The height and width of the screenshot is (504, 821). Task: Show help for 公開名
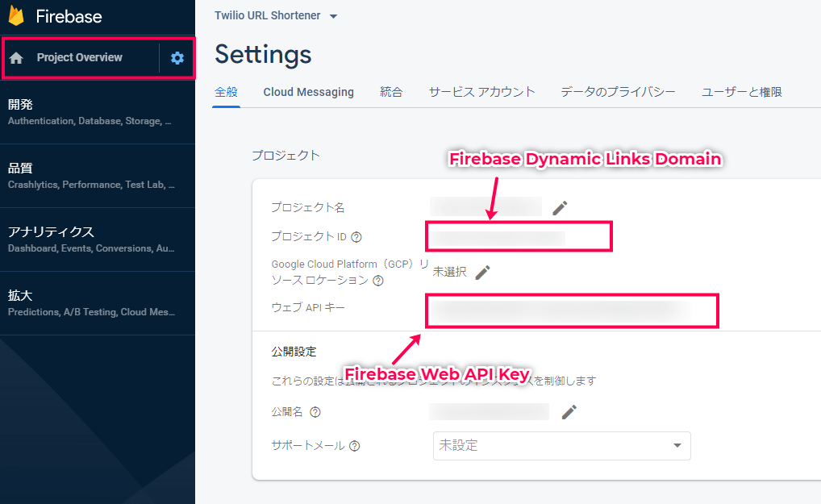[x=315, y=412]
